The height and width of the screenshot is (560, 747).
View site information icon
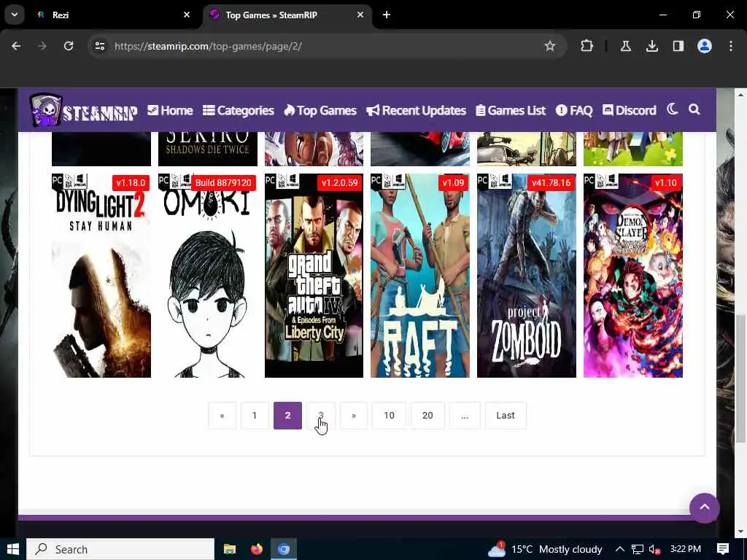[x=99, y=46]
